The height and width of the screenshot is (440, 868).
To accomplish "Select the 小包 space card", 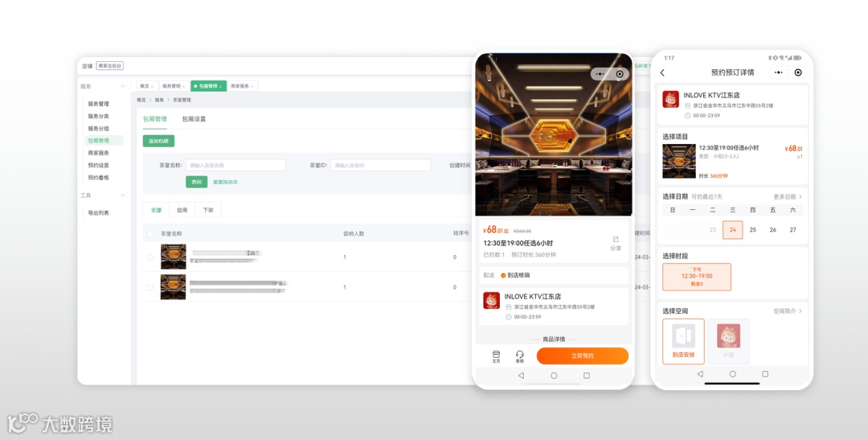I will (x=728, y=341).
